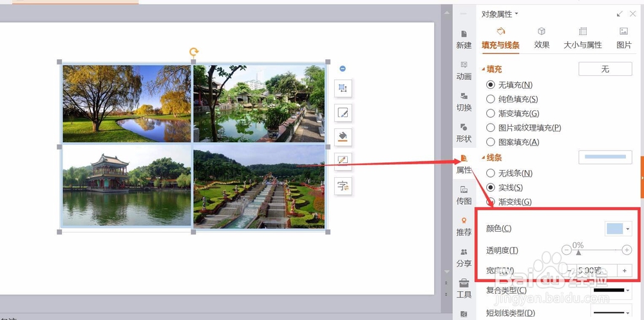Select 纯色填充(S) solid fill option
The width and height of the screenshot is (644, 320).
pyautogui.click(x=512, y=99)
